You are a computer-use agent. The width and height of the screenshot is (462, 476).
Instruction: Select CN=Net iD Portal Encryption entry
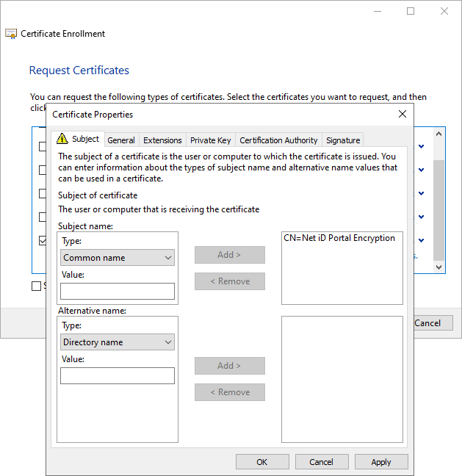[x=339, y=238]
